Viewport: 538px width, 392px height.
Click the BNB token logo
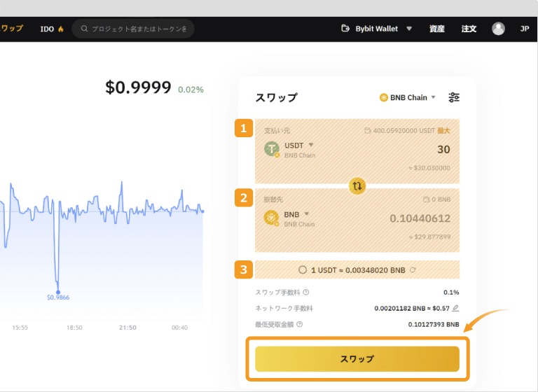point(271,218)
